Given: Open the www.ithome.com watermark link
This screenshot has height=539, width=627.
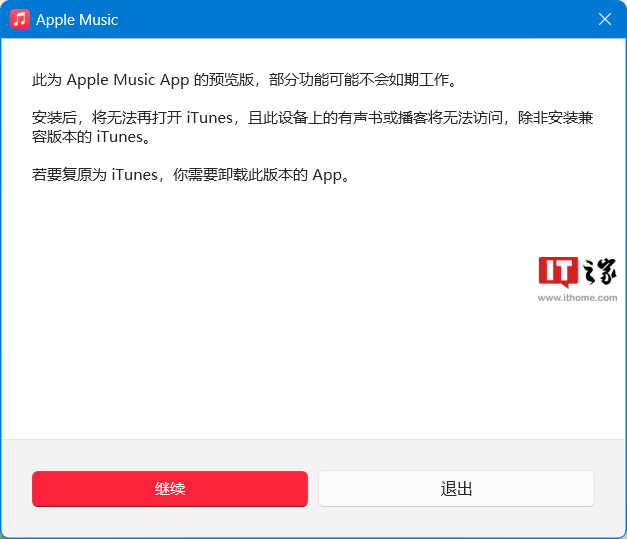Looking at the screenshot, I should (577, 297).
